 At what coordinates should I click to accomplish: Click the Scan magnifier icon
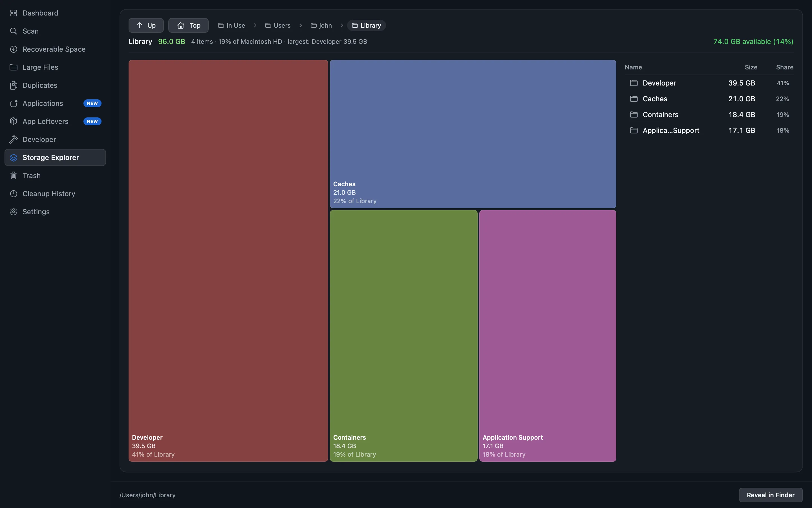[x=14, y=31]
